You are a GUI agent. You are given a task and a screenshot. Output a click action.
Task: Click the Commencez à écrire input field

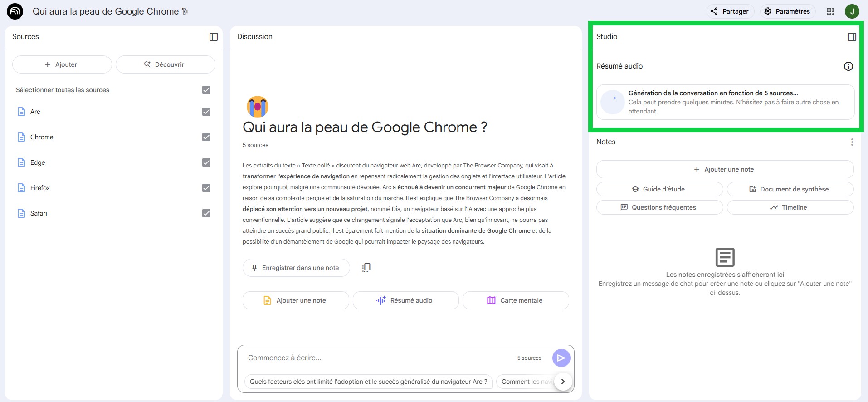pyautogui.click(x=379, y=358)
